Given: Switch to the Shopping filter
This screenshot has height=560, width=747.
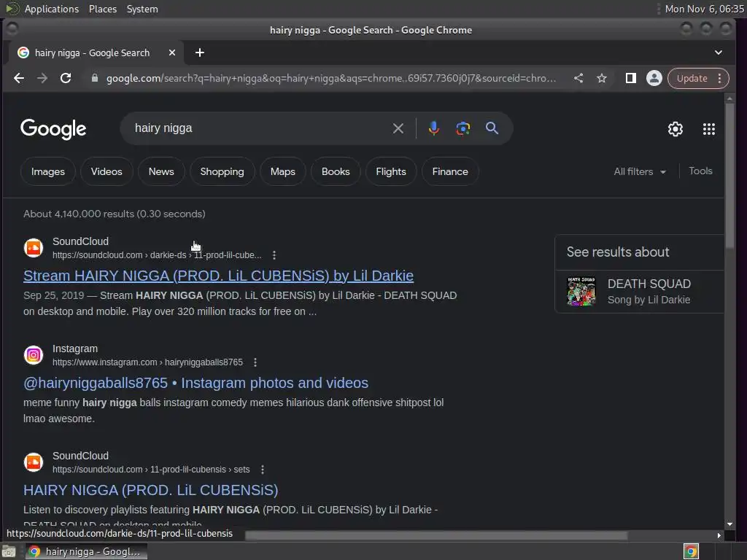Looking at the screenshot, I should point(222,171).
